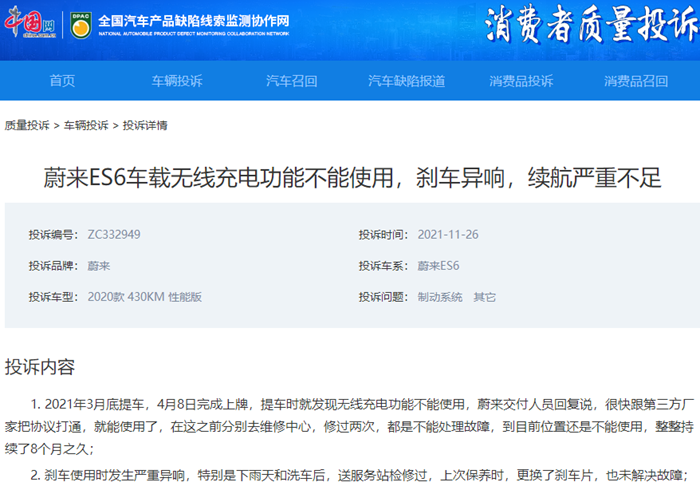Open the 消费品召回 navigation tab
Image resolution: width=700 pixels, height=486 pixels.
click(x=636, y=81)
